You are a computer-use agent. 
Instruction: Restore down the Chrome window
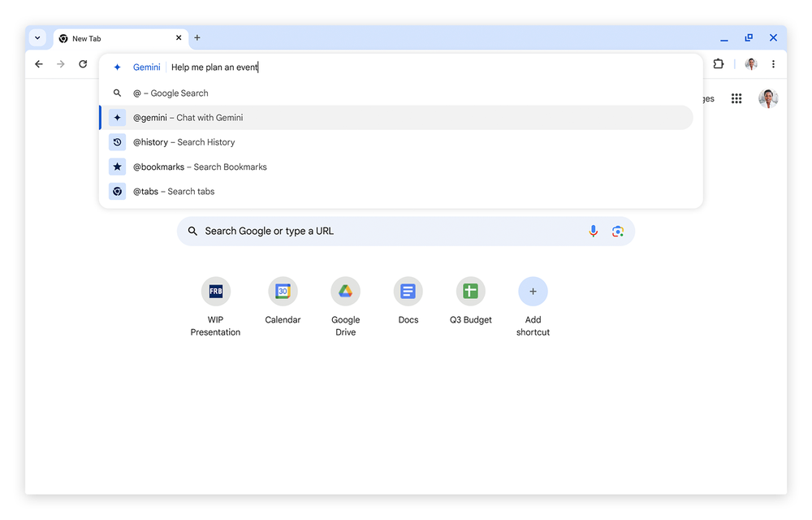pos(749,38)
